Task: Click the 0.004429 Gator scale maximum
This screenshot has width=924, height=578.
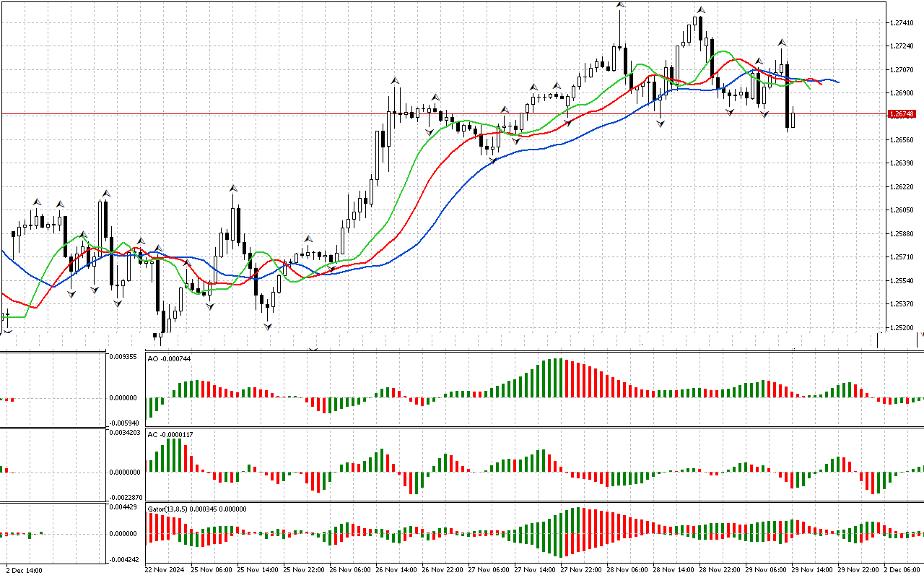Action: (x=123, y=507)
